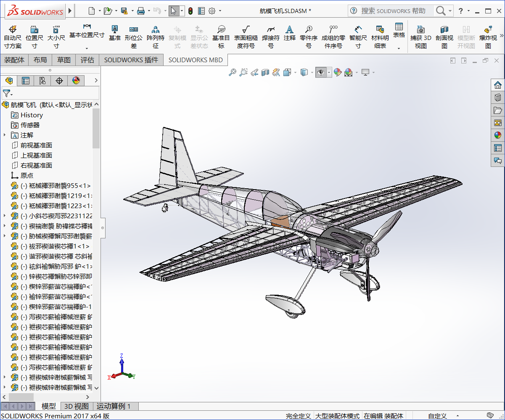Screen dimensions: 505x420
Task: Switch to the SOLIDWORKS 插件 tab
Action: coord(131,60)
